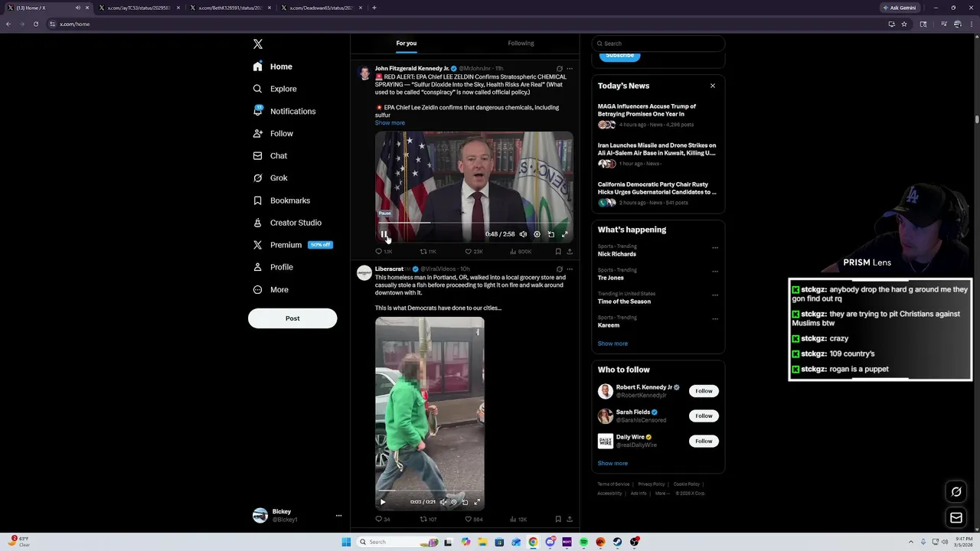The image size is (980, 551).
Task: Follow Robert F. Kennedy Jr
Action: (704, 391)
